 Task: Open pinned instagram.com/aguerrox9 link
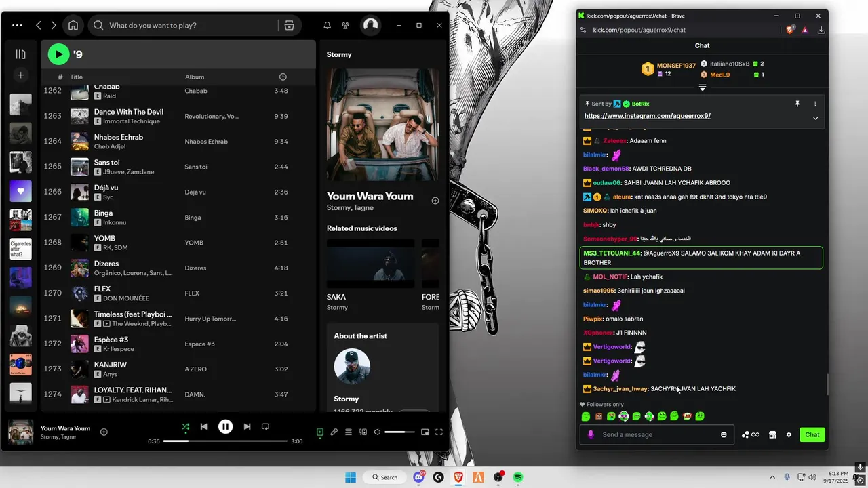647,116
